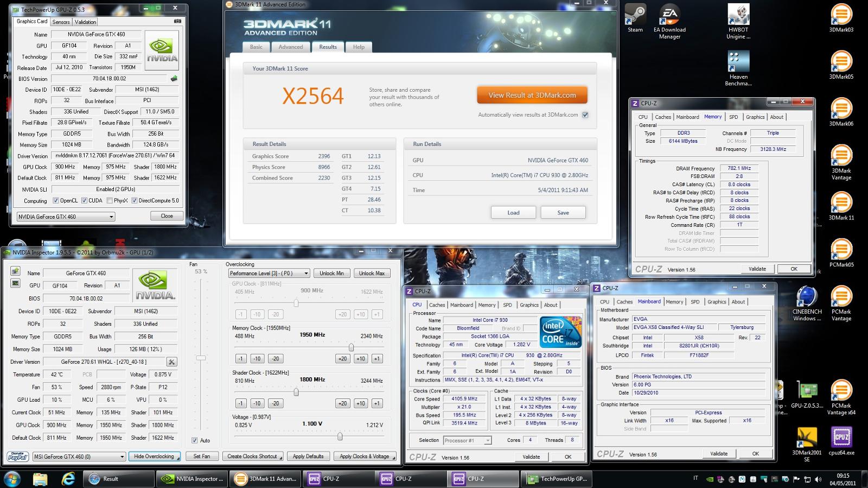Click Apply Defaults button
868x488 pixels.
[308, 457]
